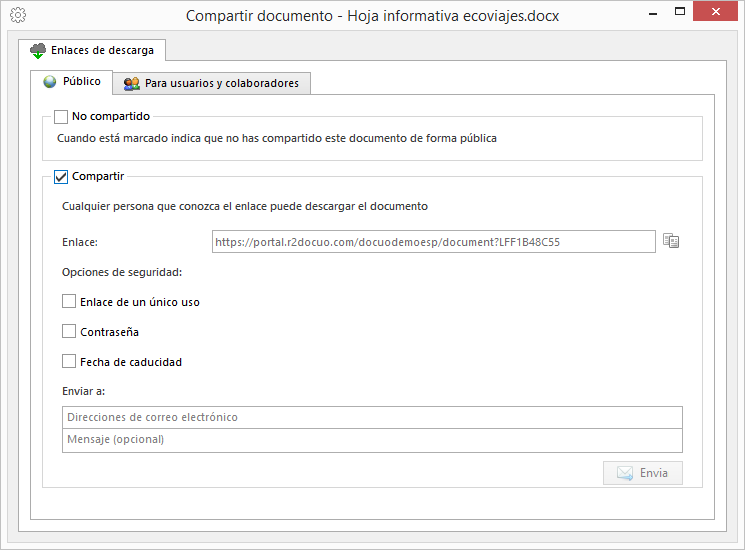The image size is (745, 550).
Task: Click the globe icon on Público tab
Action: 50,82
